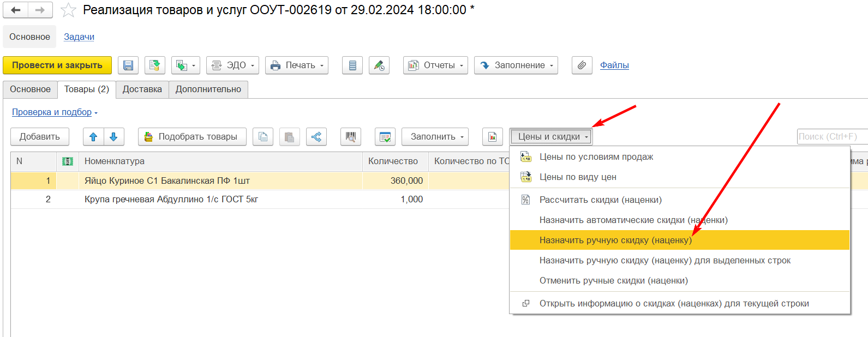The height and width of the screenshot is (337, 868).
Task: Click the back navigation arrow
Action: [x=16, y=10]
